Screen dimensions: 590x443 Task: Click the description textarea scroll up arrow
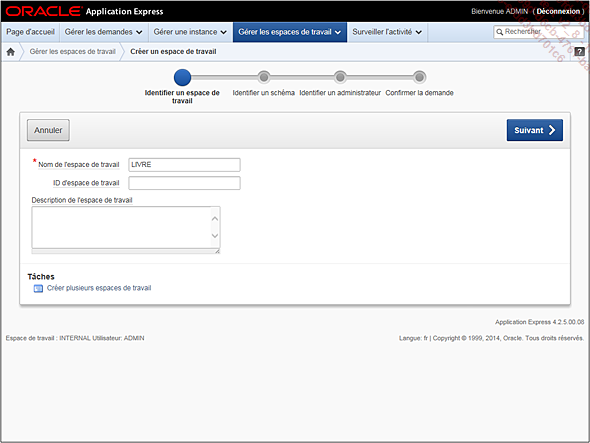[215, 219]
